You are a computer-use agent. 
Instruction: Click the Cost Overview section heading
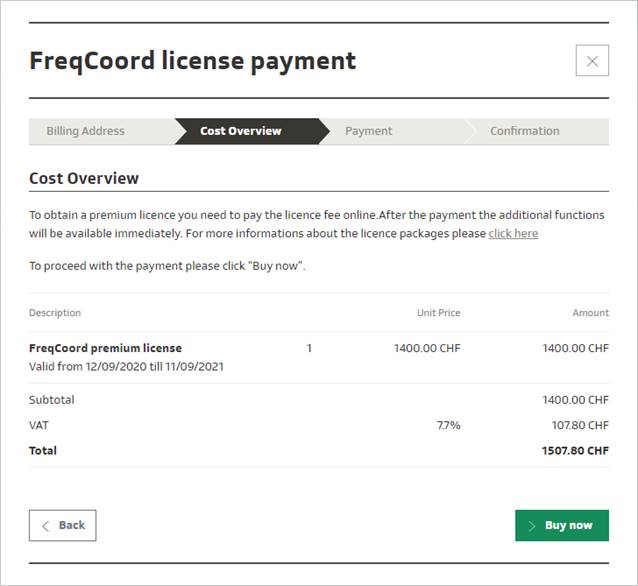tap(84, 179)
